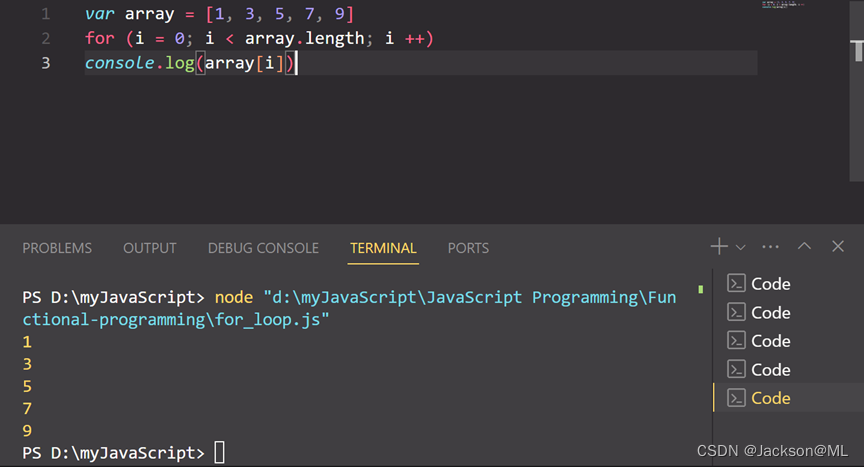
Task: Switch to the PORTS tab
Action: [468, 248]
